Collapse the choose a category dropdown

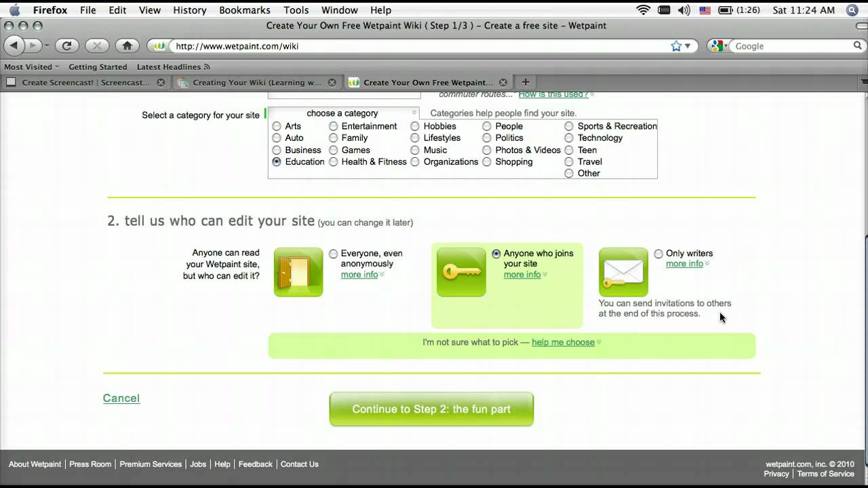[344, 113]
